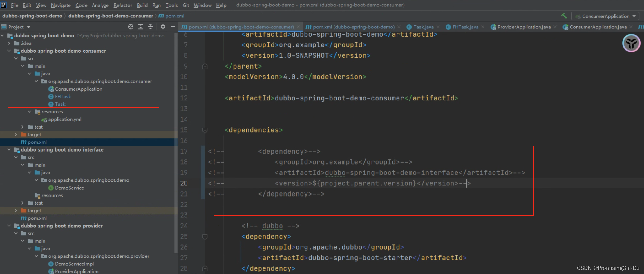Viewport: 644px width, 274px height.
Task: Place cursor in dubbo-spring-boot-starter artifactId text
Action: (x=360, y=258)
